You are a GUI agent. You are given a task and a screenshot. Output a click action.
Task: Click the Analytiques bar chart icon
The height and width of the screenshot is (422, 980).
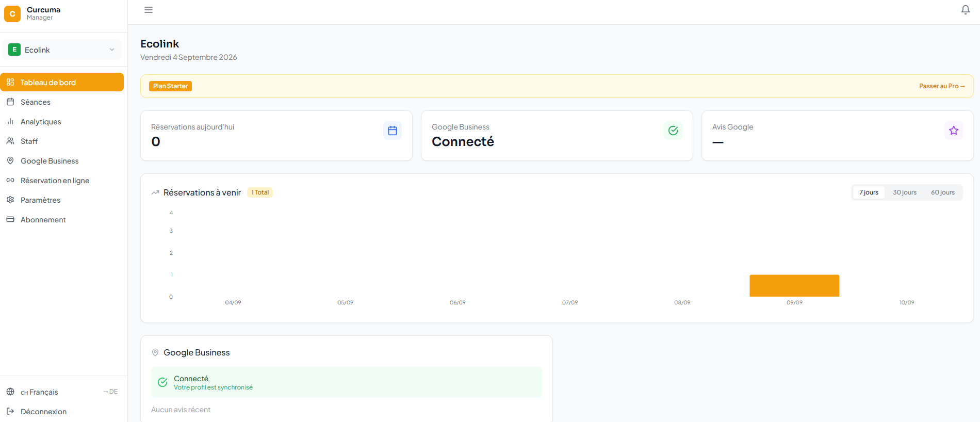pyautogui.click(x=10, y=122)
